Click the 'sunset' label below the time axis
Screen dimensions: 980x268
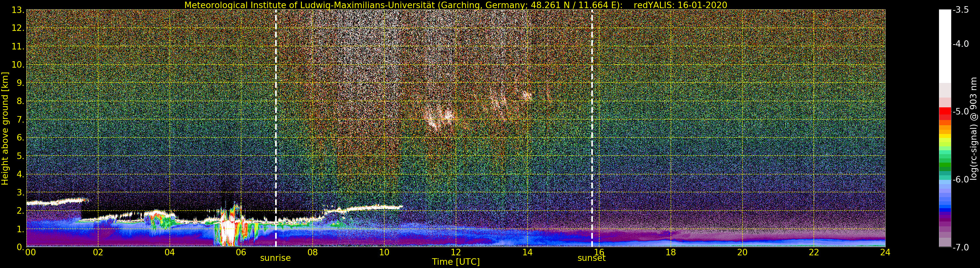pyautogui.click(x=592, y=258)
